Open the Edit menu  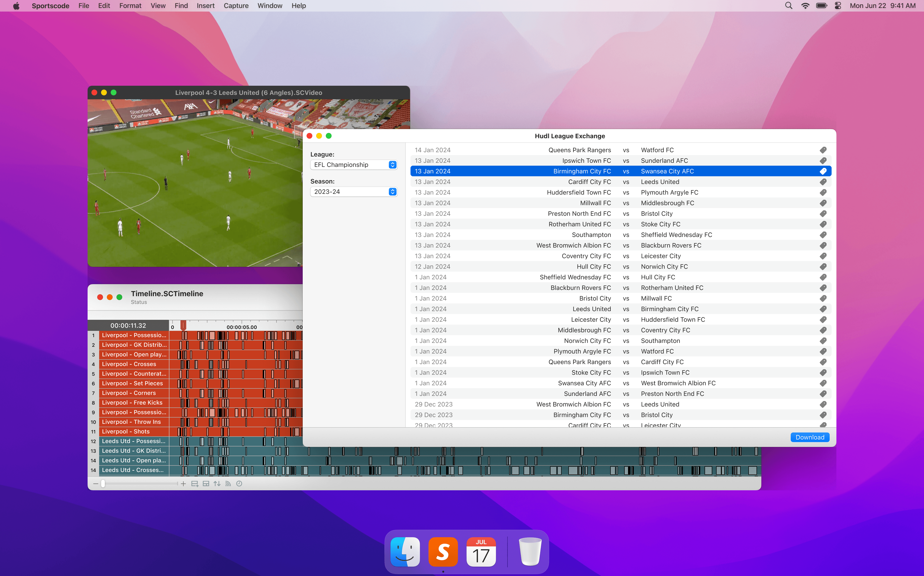click(x=104, y=6)
